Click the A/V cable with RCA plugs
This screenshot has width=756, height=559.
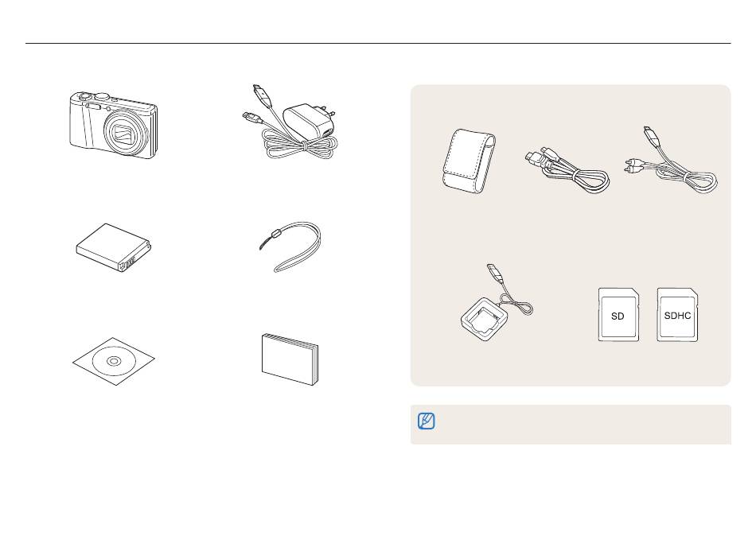[671, 160]
